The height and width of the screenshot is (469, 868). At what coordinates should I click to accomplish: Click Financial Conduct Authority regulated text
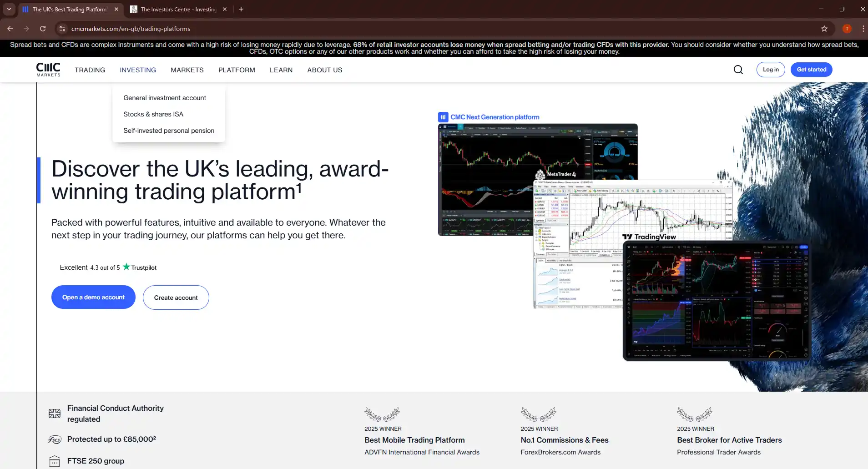(116, 414)
